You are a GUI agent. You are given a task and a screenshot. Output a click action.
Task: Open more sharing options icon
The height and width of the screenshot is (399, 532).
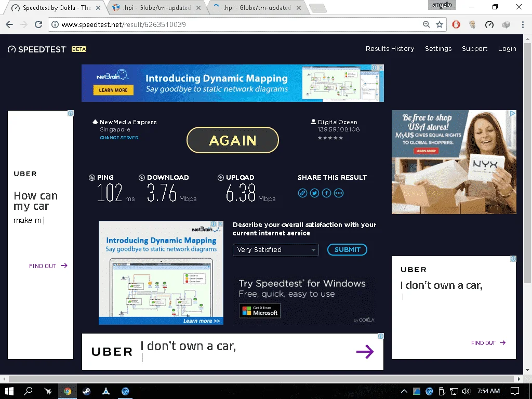pyautogui.click(x=339, y=193)
